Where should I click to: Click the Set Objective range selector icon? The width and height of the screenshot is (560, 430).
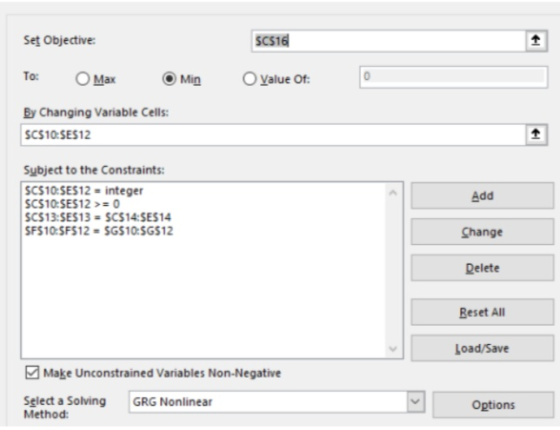pos(536,41)
